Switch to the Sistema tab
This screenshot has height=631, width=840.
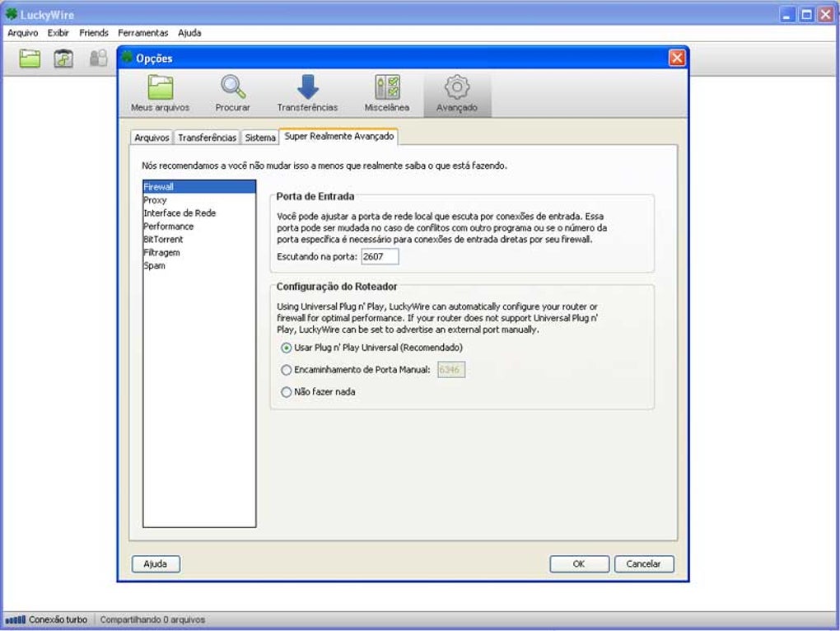coord(259,138)
